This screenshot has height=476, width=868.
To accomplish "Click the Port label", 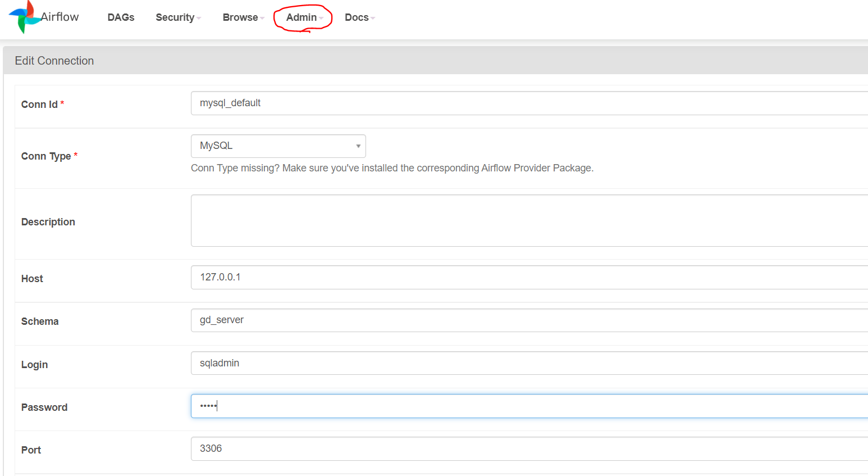I will (x=31, y=450).
